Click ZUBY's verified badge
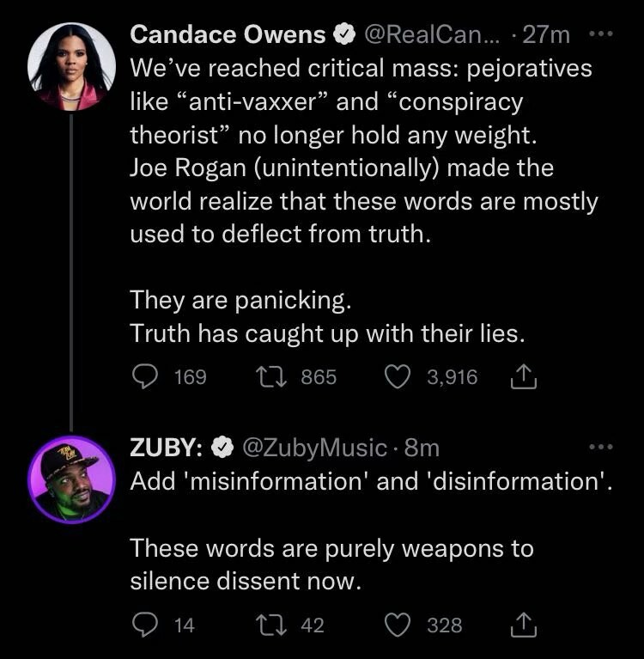Viewport: 644px width, 659px height. (221, 448)
